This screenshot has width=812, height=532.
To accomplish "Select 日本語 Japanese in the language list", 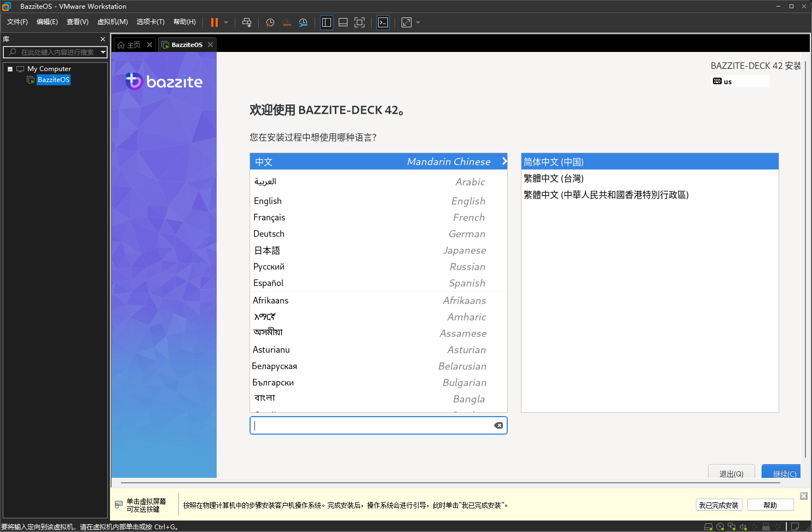I will 379,250.
